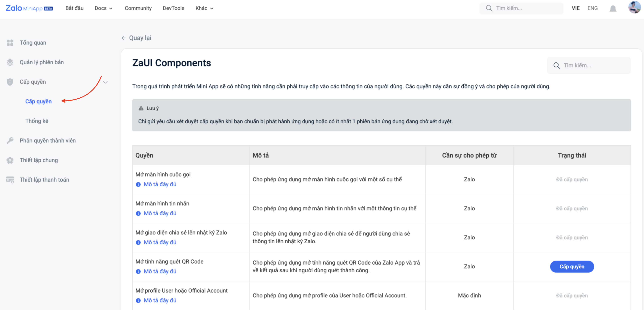Image resolution: width=644 pixels, height=310 pixels.
Task: Click the notification bell icon
Action: [613, 9]
